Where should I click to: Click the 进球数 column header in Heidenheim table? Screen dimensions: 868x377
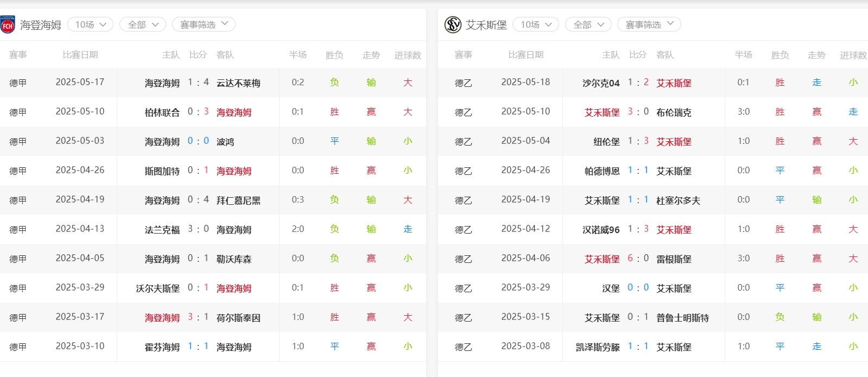(x=407, y=55)
